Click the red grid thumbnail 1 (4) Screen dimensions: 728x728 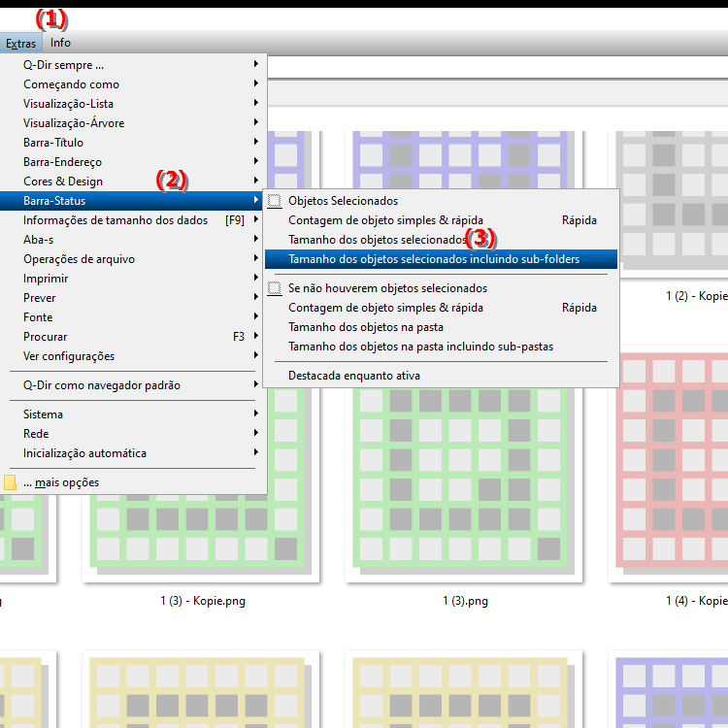pyautogui.click(x=670, y=466)
